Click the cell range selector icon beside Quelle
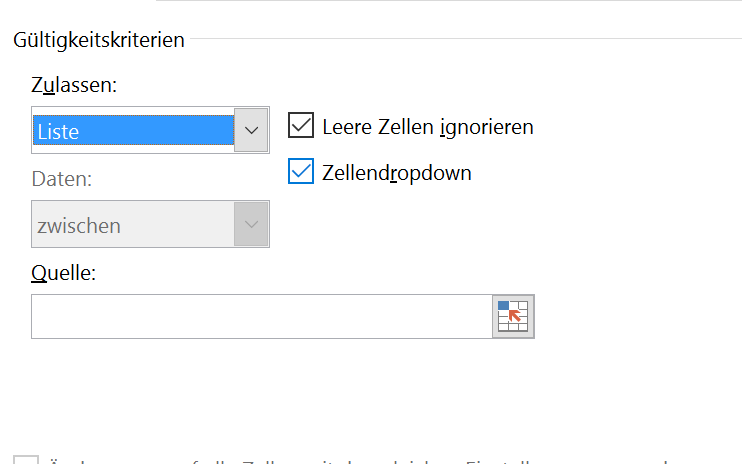742x464 pixels. [513, 316]
